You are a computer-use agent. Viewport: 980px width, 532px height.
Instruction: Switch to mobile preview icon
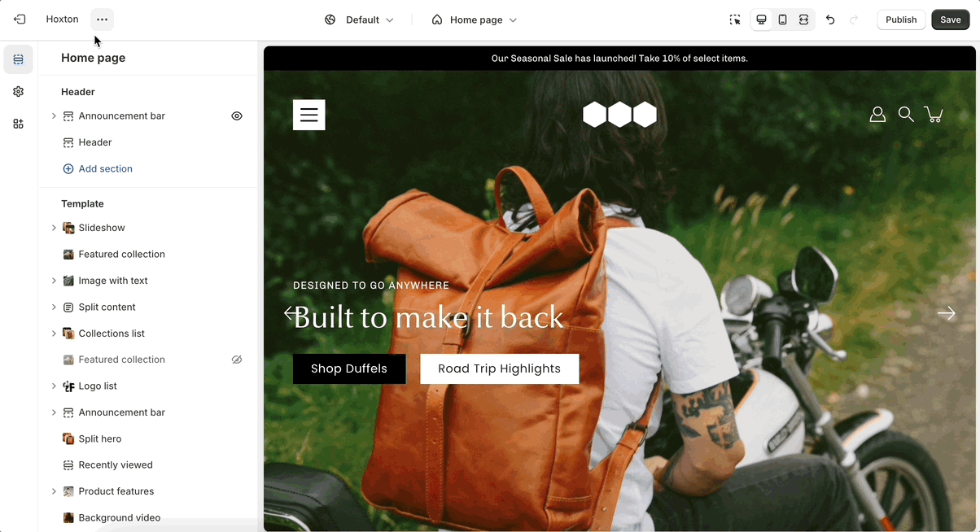[x=782, y=20]
